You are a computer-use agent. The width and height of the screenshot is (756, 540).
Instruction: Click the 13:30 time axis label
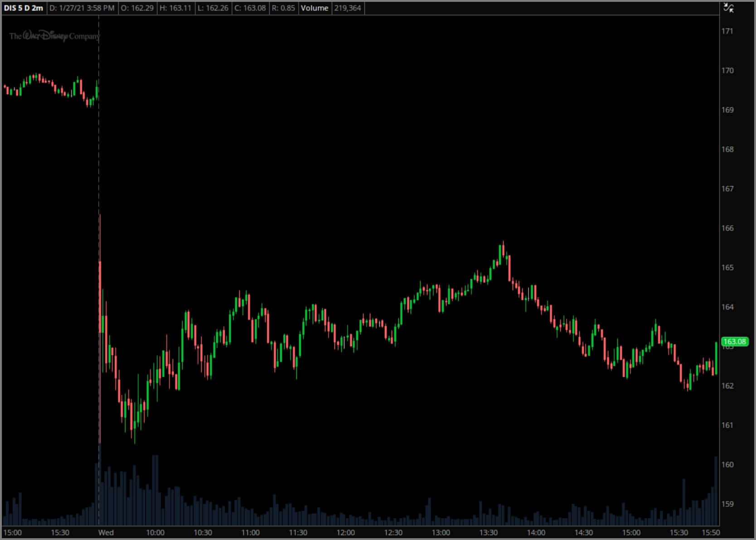tap(488, 533)
